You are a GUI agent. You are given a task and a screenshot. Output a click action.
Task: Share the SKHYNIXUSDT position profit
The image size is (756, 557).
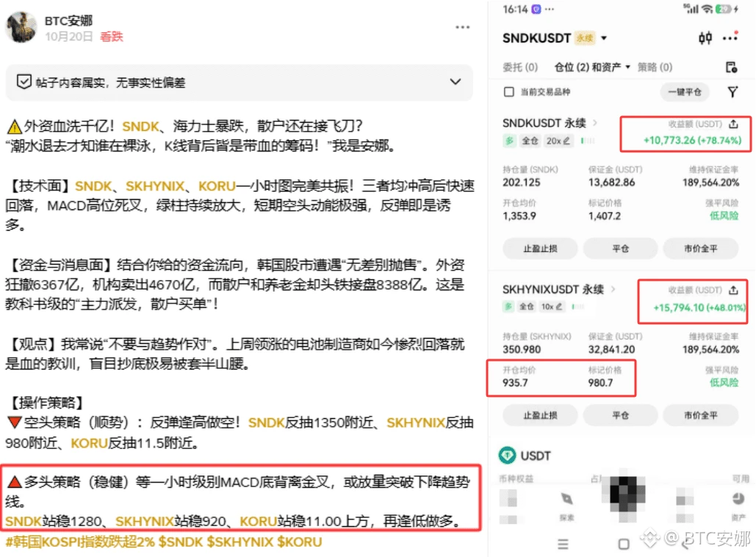[x=733, y=290]
